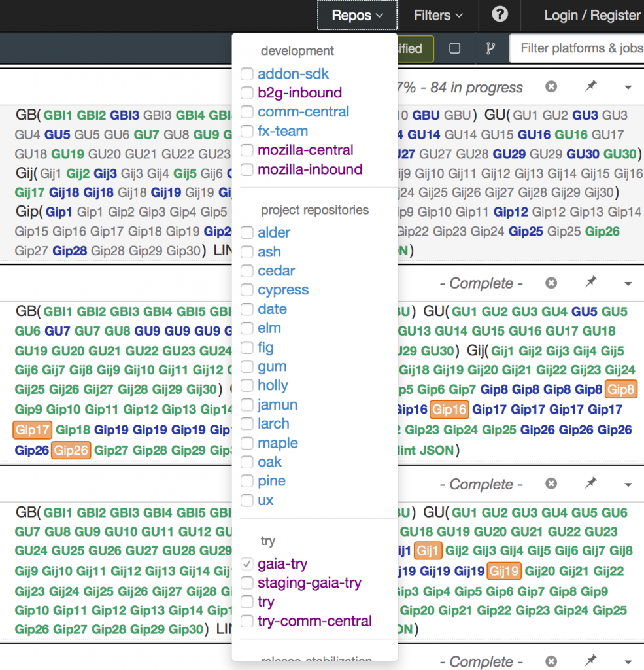Select the jamun repository link
Viewport: 644px width, 670px height.
(x=277, y=404)
